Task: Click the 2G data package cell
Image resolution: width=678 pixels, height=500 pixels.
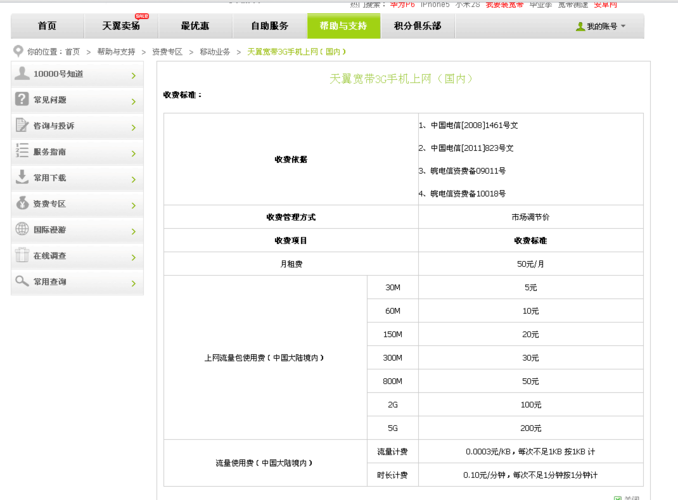Action: pyautogui.click(x=393, y=405)
